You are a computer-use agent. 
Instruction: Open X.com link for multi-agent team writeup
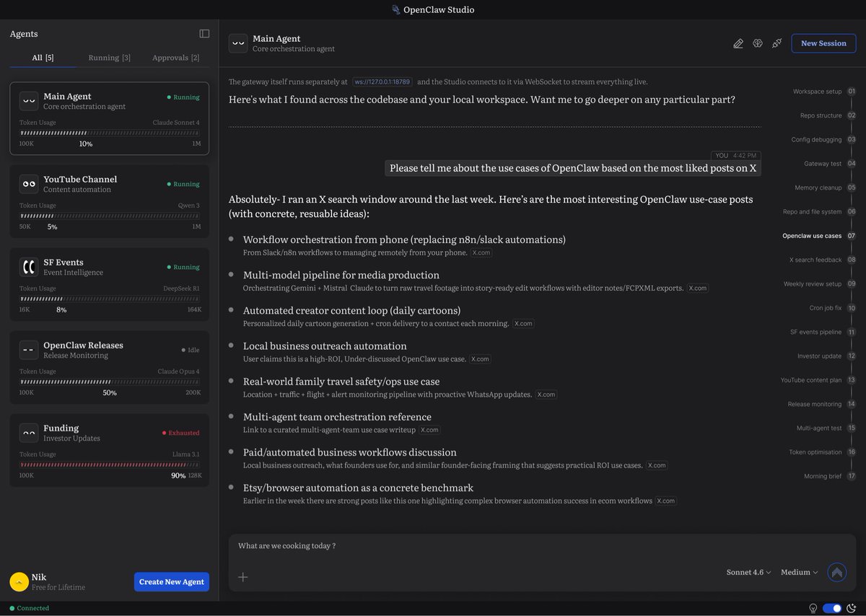click(x=429, y=430)
